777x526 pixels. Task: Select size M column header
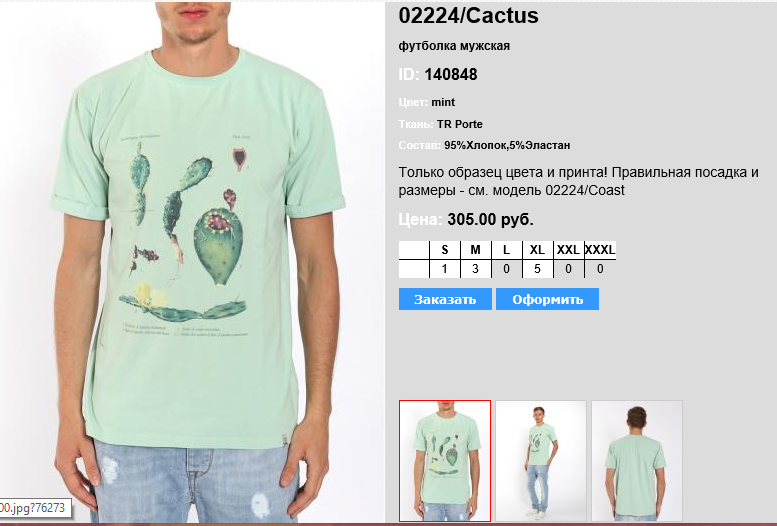475,250
